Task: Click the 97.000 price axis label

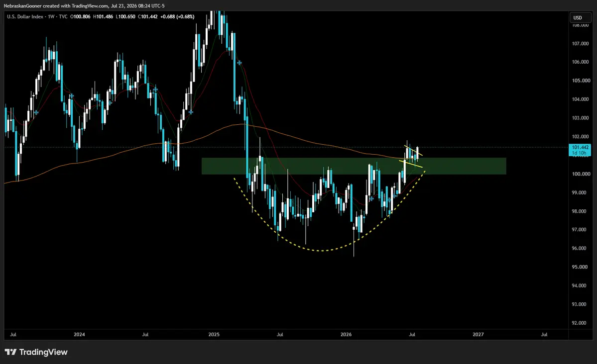Action: 579,230
